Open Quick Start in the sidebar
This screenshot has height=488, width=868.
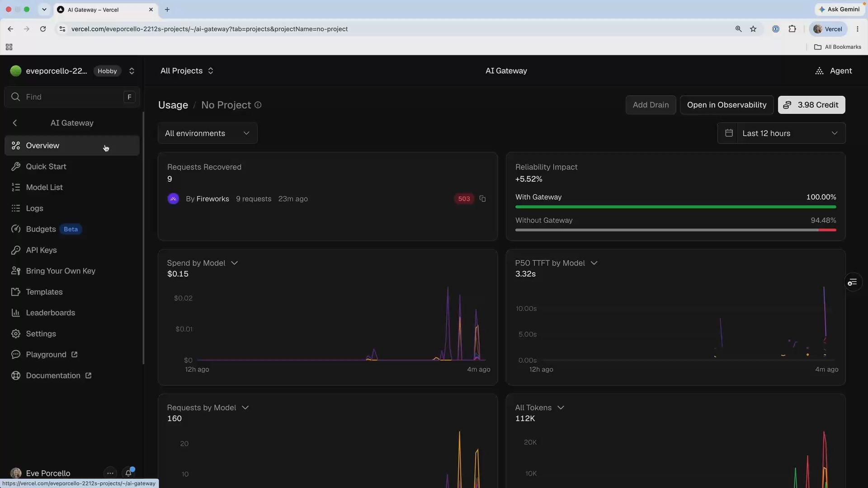coord(72,167)
